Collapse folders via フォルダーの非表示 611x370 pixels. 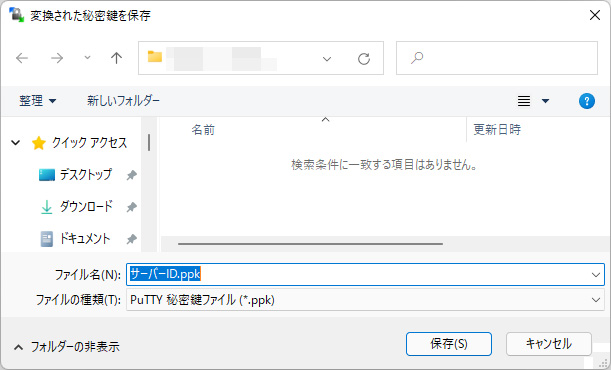tap(67, 347)
